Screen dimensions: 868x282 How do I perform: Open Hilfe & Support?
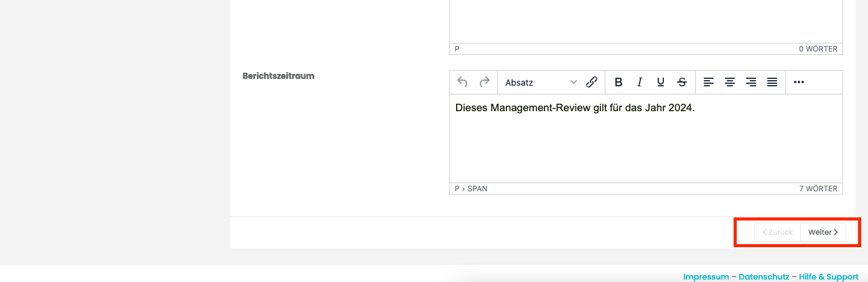point(828,276)
